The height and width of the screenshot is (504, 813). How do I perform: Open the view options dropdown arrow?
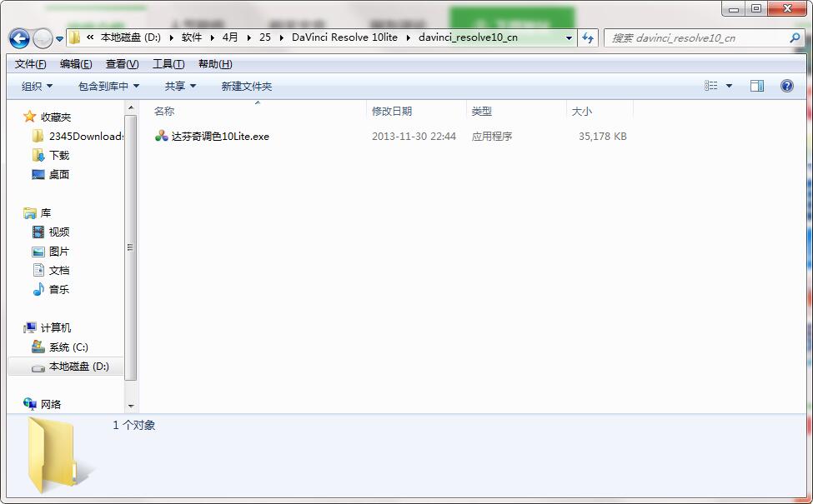click(729, 86)
